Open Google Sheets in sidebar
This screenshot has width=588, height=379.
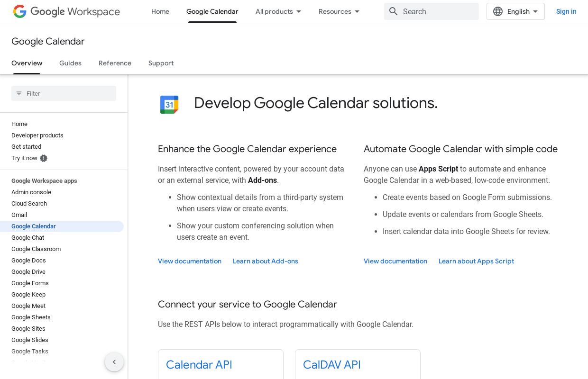coord(31,317)
